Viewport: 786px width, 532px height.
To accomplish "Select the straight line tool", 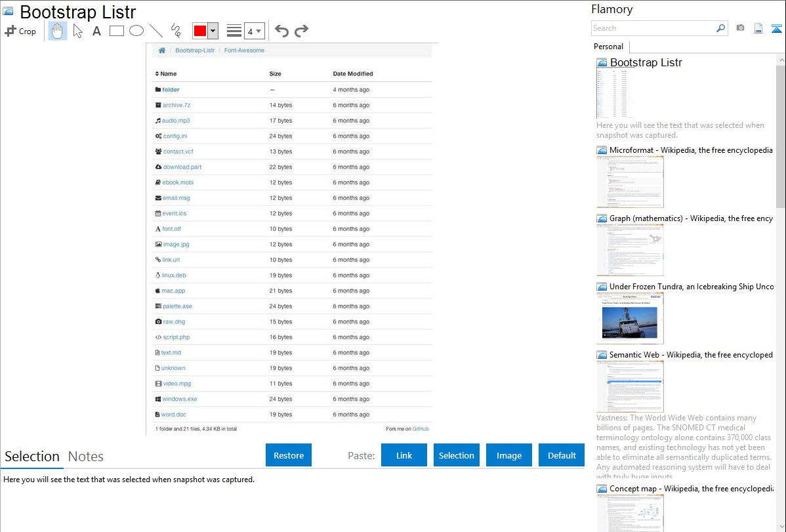I will [x=156, y=31].
